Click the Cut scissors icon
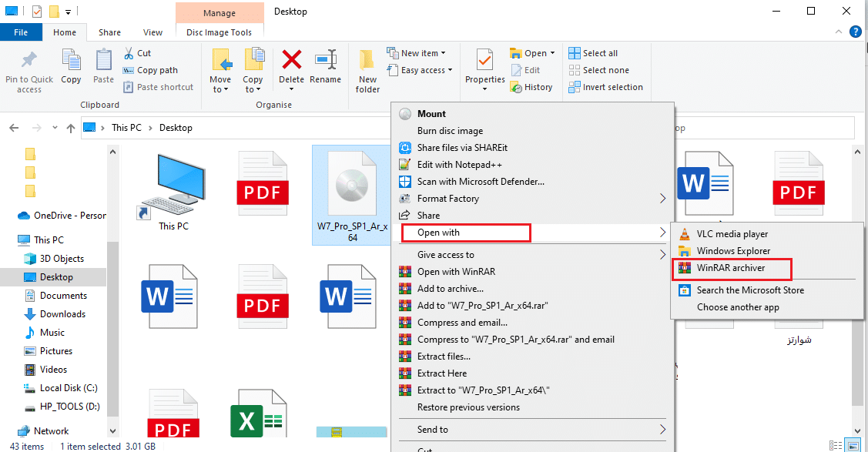The width and height of the screenshot is (868, 452). point(129,53)
